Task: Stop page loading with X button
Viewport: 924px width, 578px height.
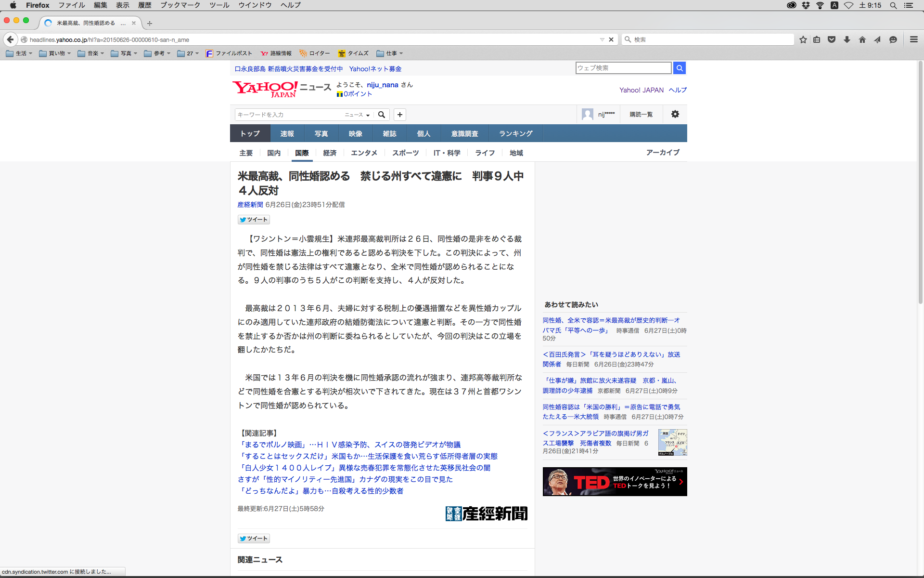Action: 611,39
